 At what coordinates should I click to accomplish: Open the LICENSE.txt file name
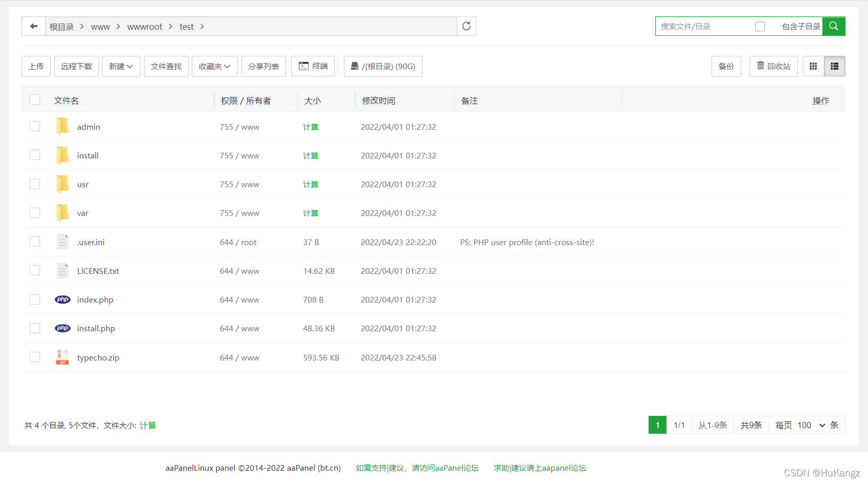pos(98,271)
